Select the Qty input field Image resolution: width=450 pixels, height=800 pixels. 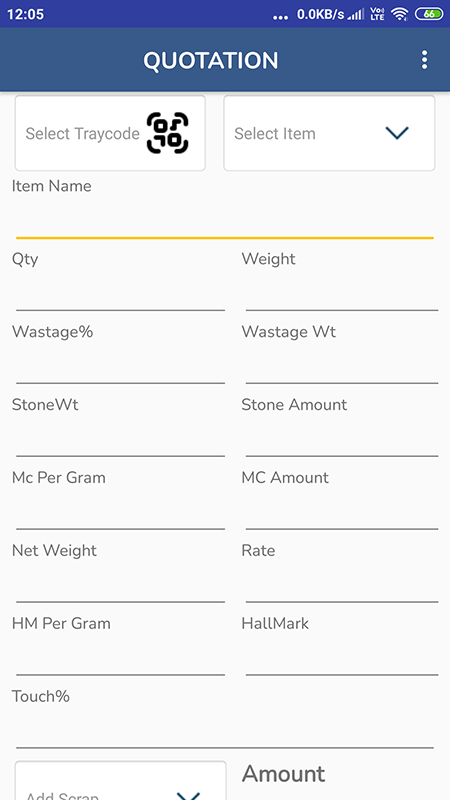click(x=120, y=291)
